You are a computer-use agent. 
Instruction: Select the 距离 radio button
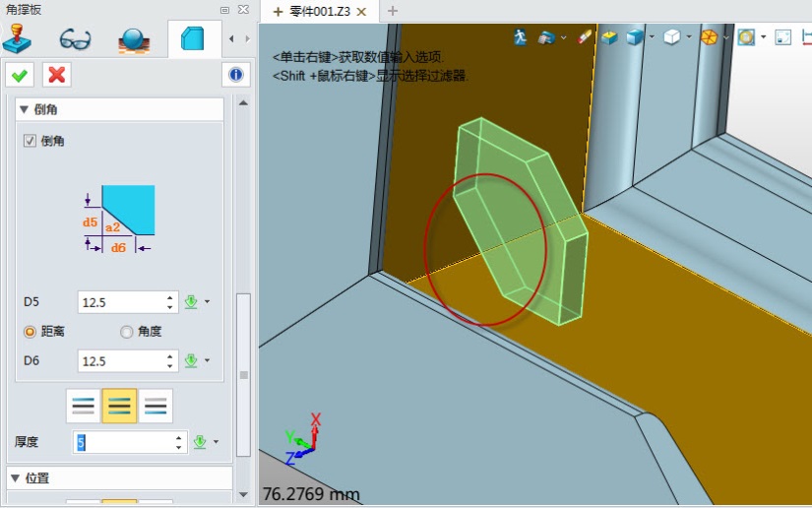[x=31, y=332]
